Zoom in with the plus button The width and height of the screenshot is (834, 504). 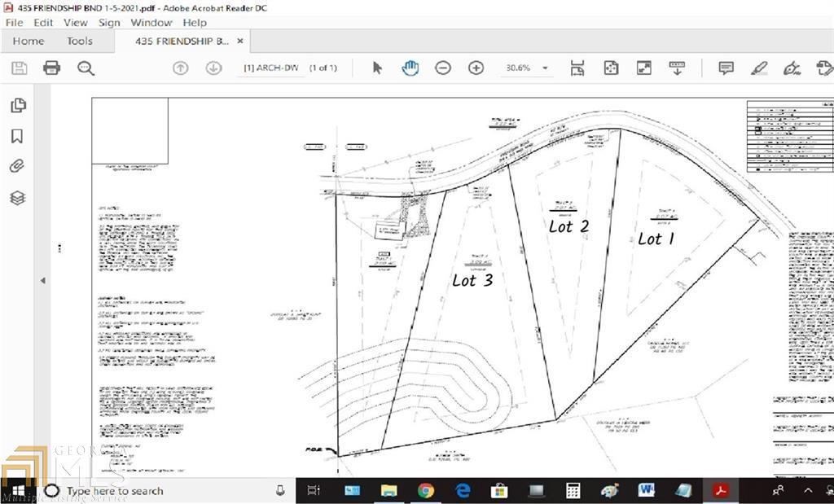click(476, 68)
